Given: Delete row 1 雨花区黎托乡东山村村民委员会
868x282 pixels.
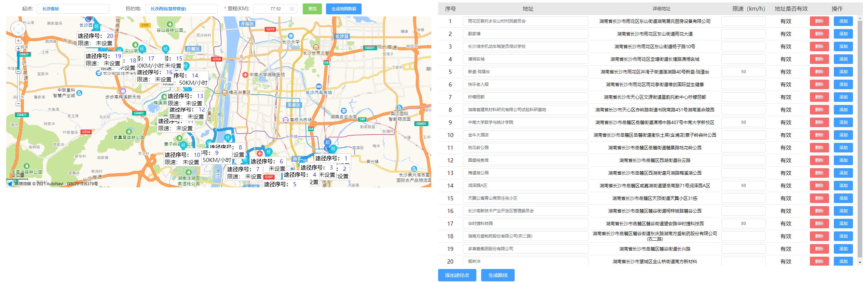Looking at the screenshot, I should click(x=819, y=21).
